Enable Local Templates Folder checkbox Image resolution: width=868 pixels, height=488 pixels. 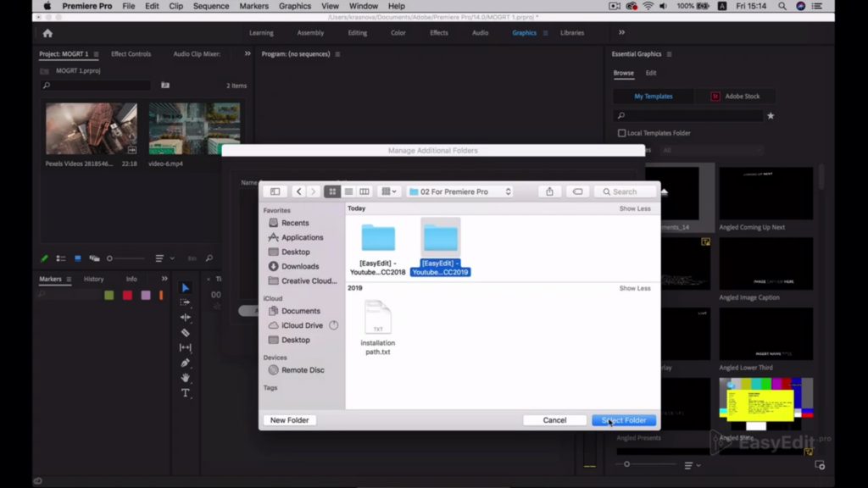coord(621,133)
